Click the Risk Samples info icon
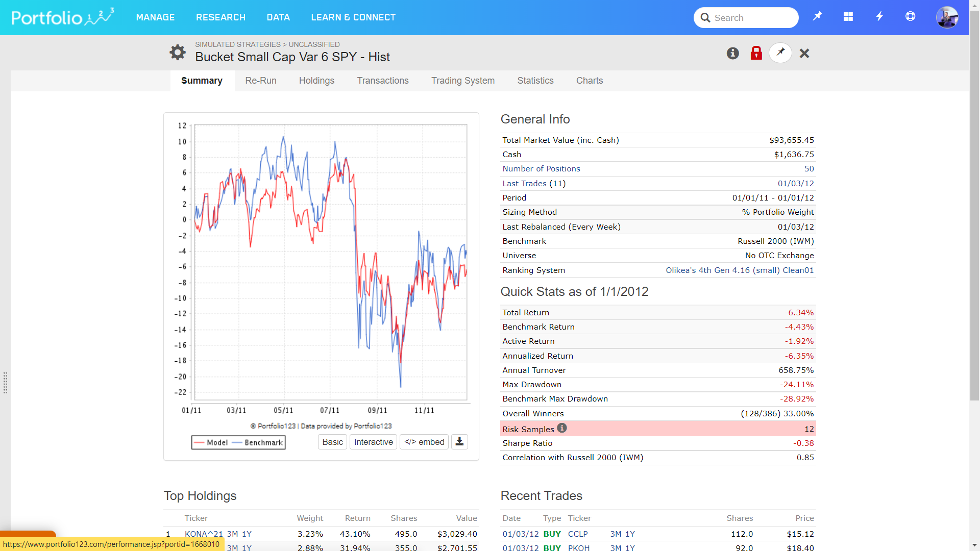 tap(562, 429)
